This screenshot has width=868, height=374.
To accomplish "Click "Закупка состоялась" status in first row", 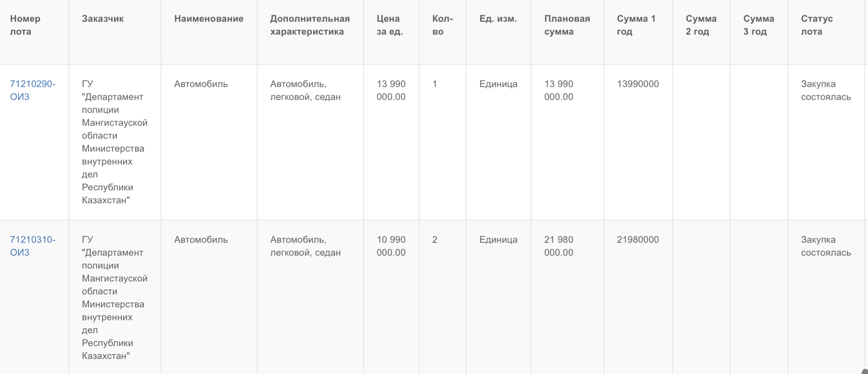I will click(x=826, y=90).
